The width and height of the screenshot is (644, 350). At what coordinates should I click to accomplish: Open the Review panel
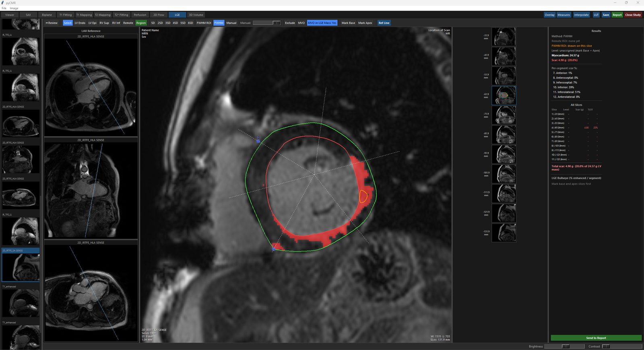(x=52, y=23)
